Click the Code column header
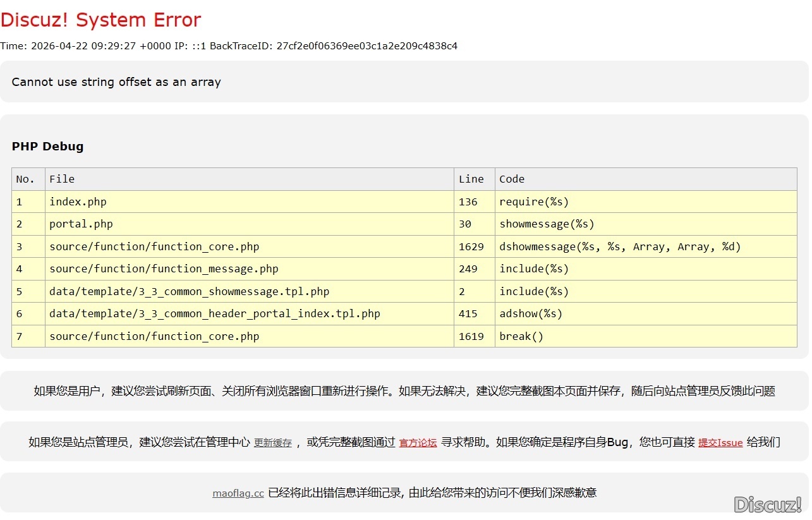Image resolution: width=812 pixels, height=520 pixels. tap(512, 179)
